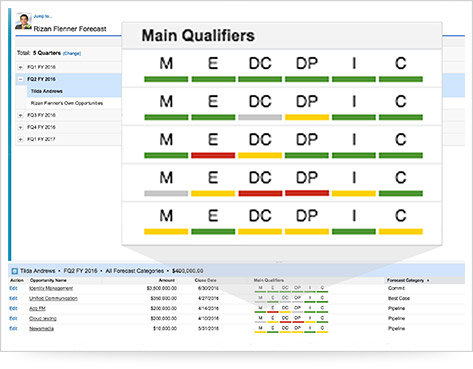Open the Unified Communication opportunity
Screen dimensions: 473x369
[x=53, y=298]
